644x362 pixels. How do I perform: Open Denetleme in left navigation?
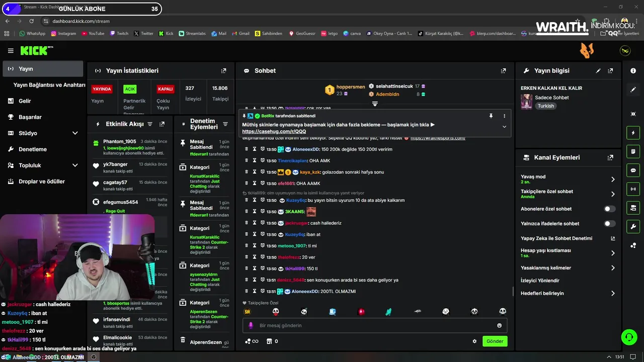pos(33,149)
